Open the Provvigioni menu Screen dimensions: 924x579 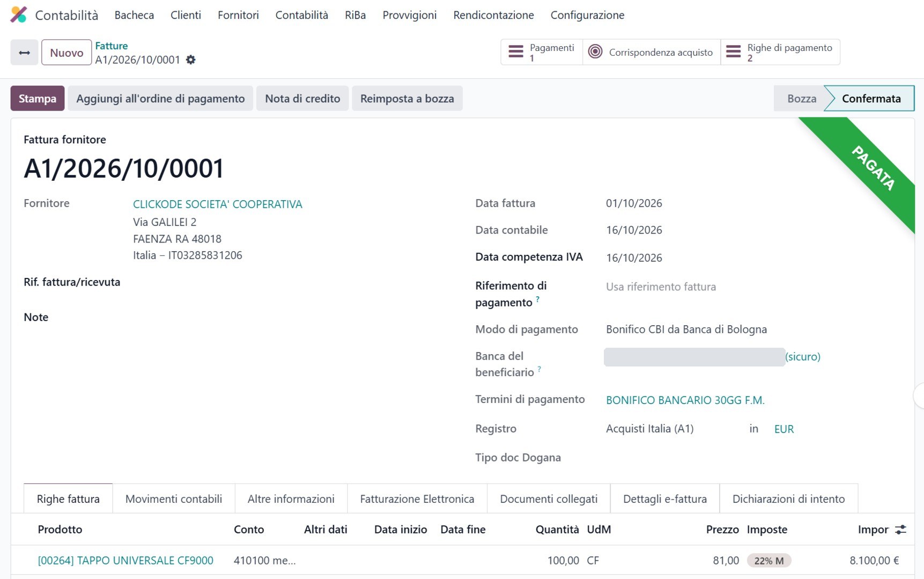(409, 15)
